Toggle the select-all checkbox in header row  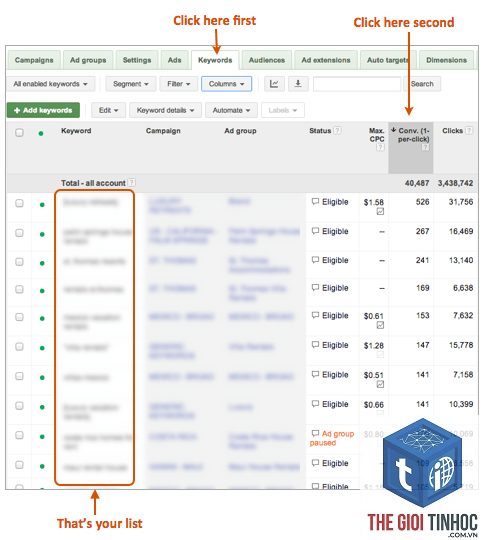click(19, 133)
